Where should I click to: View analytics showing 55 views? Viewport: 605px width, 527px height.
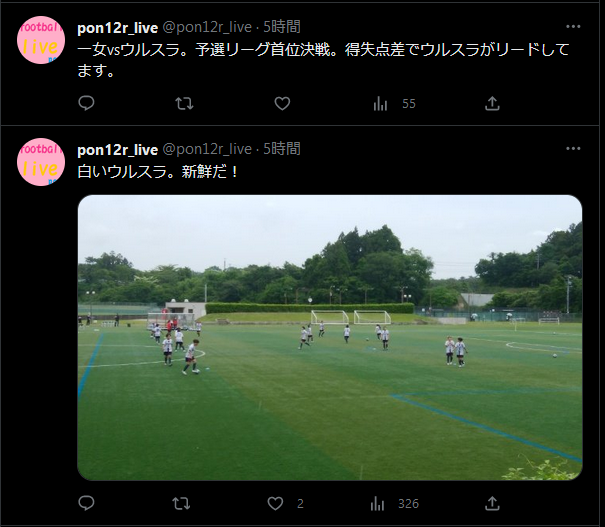coord(394,103)
